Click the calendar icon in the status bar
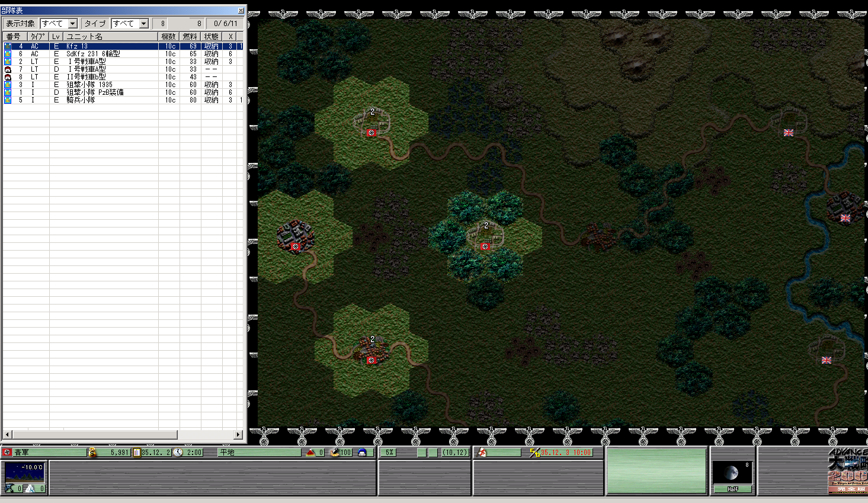This screenshot has height=503, width=868. click(x=137, y=453)
